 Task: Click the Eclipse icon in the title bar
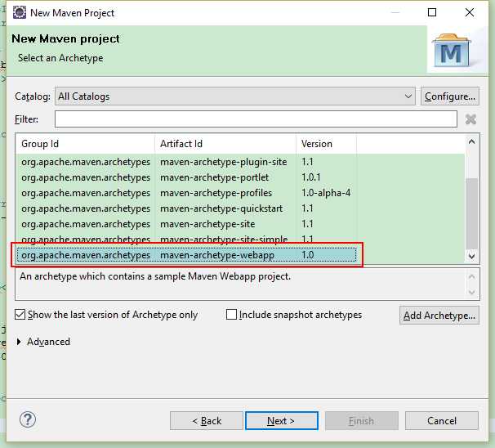(x=20, y=12)
